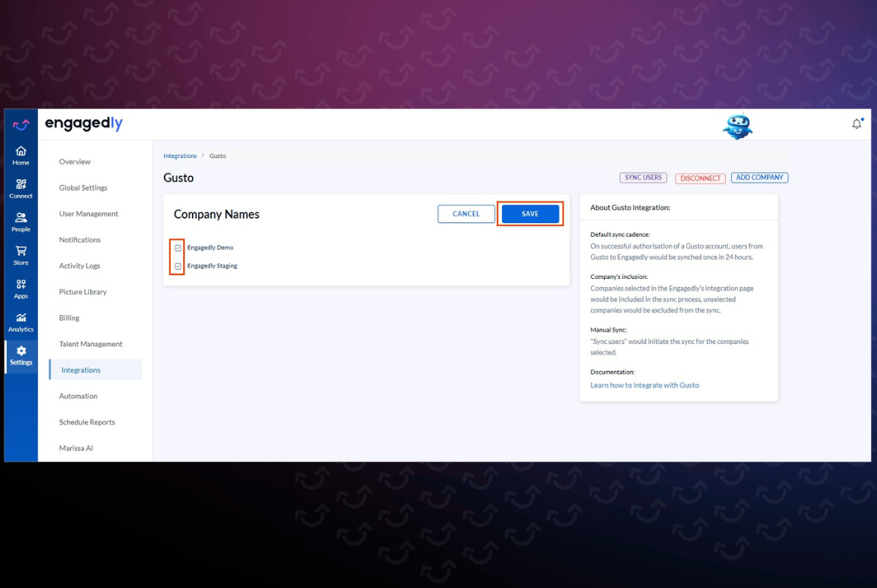Open Learn how to integrate with Gusto link
877x588 pixels.
(x=644, y=385)
